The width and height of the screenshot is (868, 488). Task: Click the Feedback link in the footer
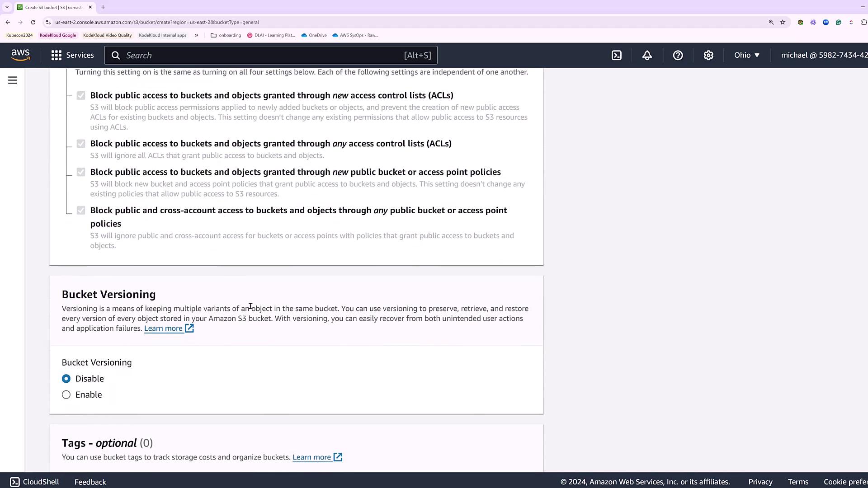point(90,482)
